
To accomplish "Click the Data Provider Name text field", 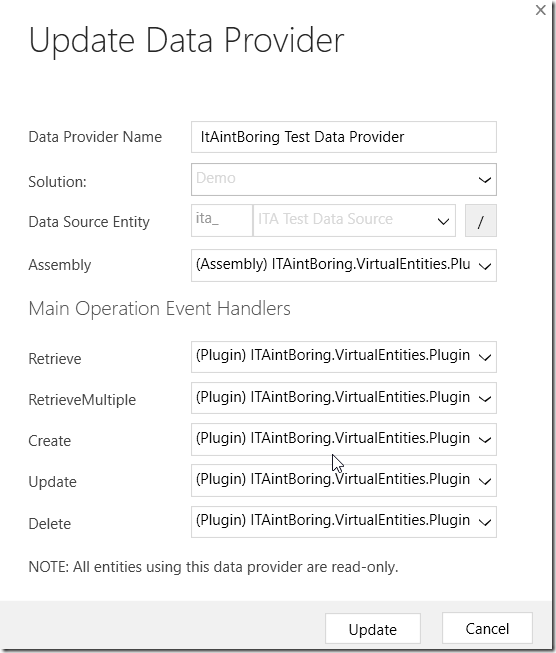I will [344, 137].
